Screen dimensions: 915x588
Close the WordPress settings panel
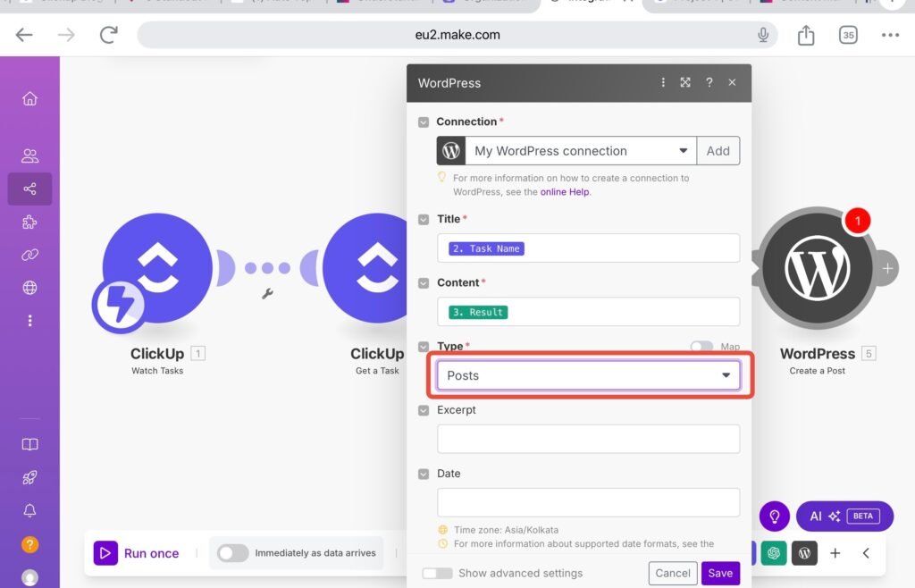point(733,82)
